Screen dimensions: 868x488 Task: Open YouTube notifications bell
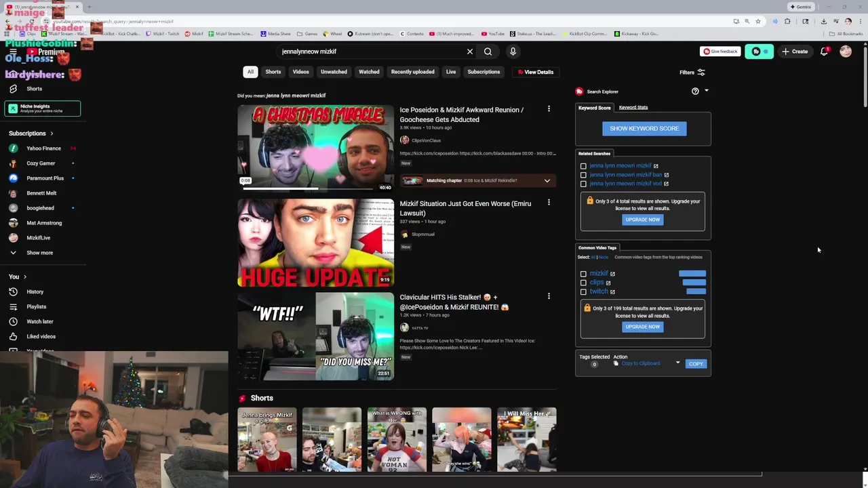pos(825,52)
